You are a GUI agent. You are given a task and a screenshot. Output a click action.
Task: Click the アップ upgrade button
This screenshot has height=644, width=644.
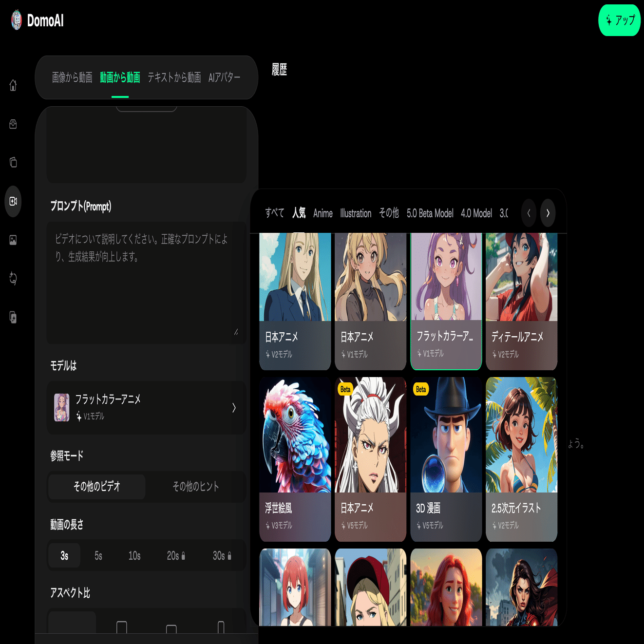coord(619,20)
